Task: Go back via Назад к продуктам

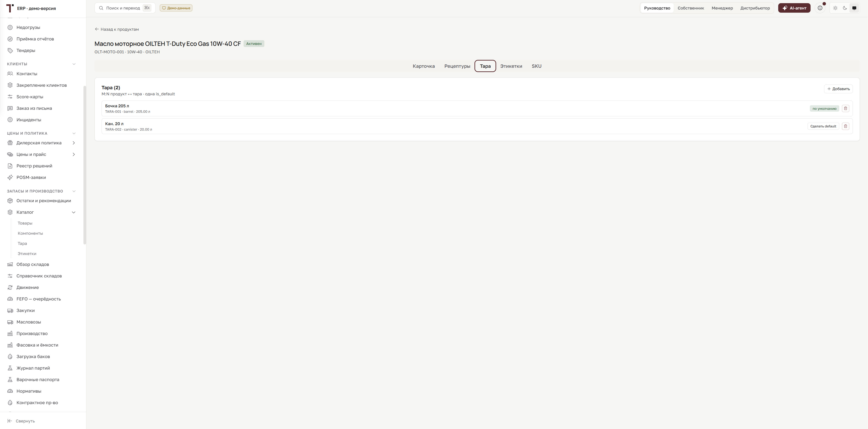Action: 117,29
